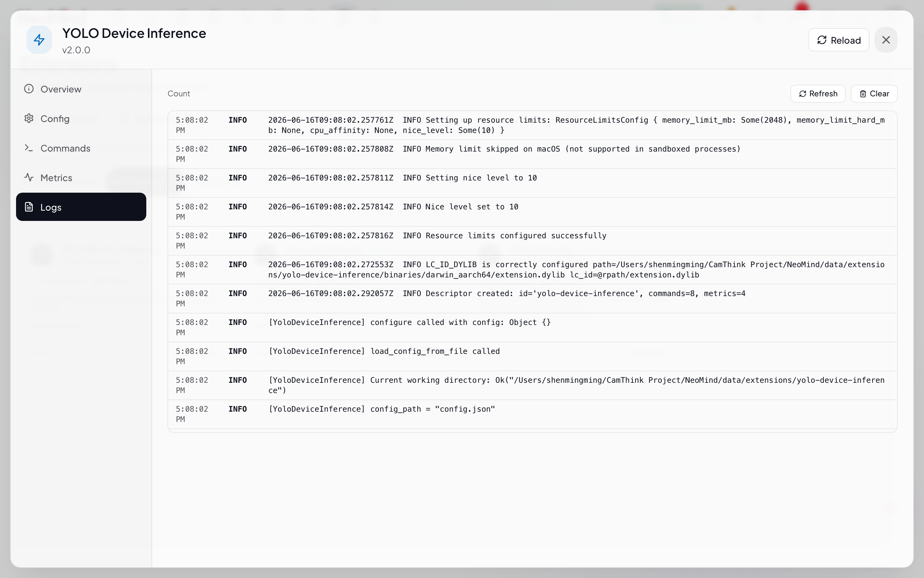Select log 'configure called with config'
The height and width of the screenshot is (578, 924).
[532, 328]
